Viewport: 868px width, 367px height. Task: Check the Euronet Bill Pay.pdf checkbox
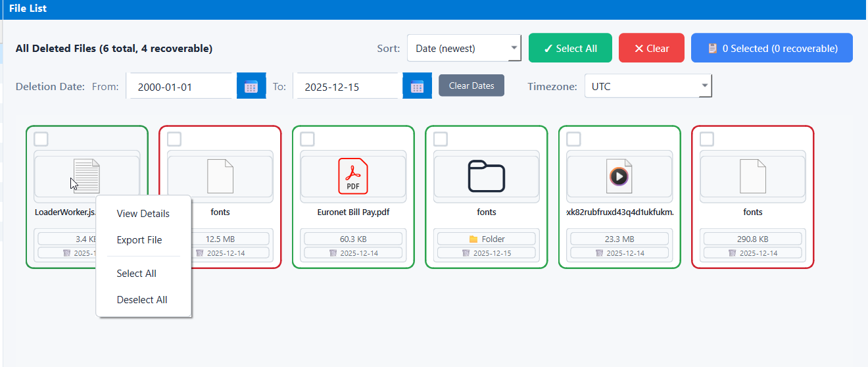tap(307, 139)
